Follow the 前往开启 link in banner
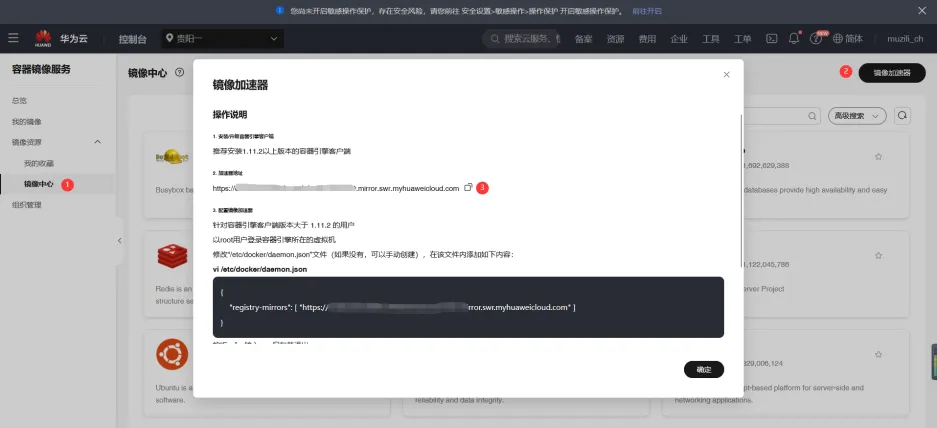Viewport: 937px width, 428px height. point(647,11)
